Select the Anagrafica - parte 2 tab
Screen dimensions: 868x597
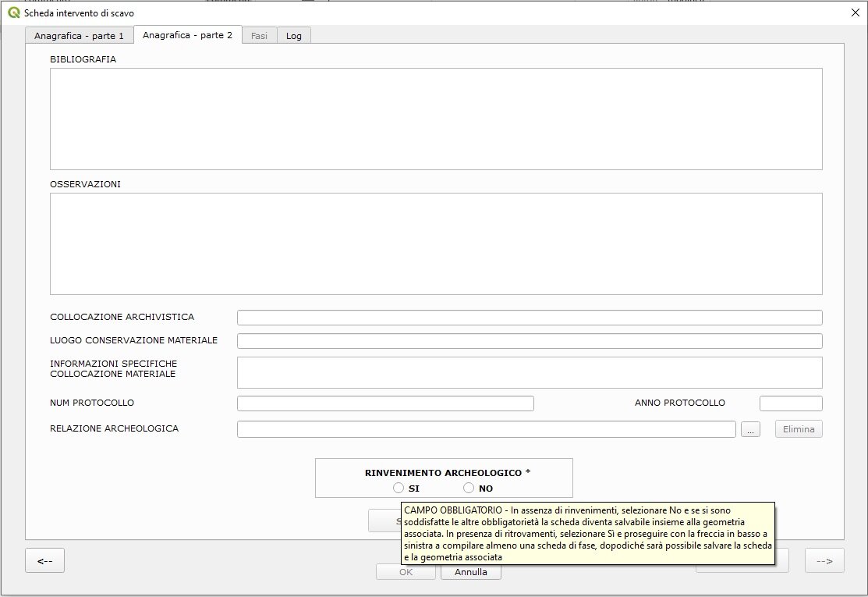[x=187, y=35]
